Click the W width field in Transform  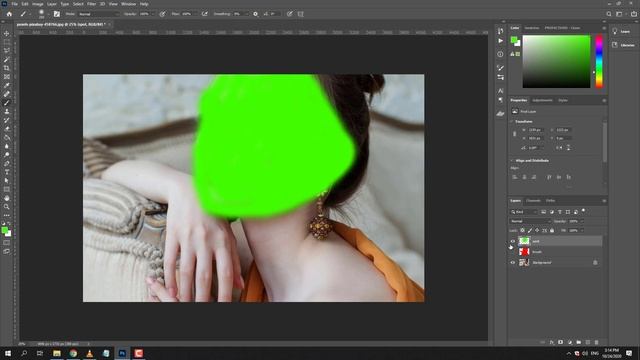(537, 130)
